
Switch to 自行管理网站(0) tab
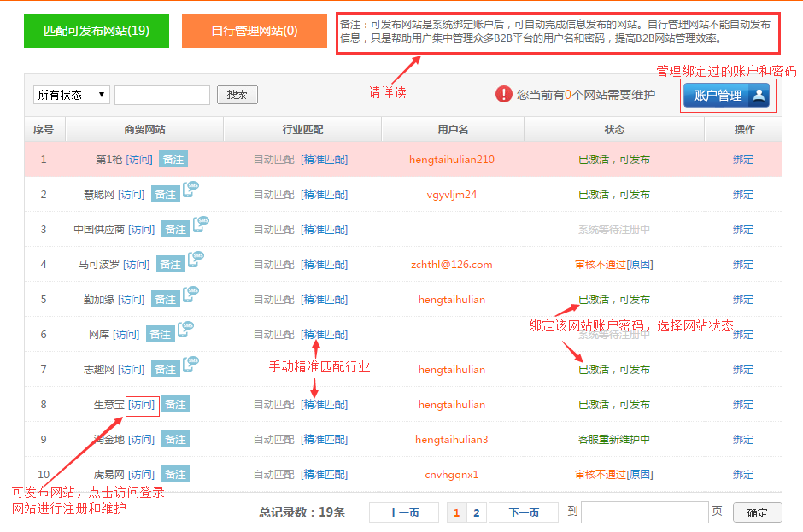point(255,31)
